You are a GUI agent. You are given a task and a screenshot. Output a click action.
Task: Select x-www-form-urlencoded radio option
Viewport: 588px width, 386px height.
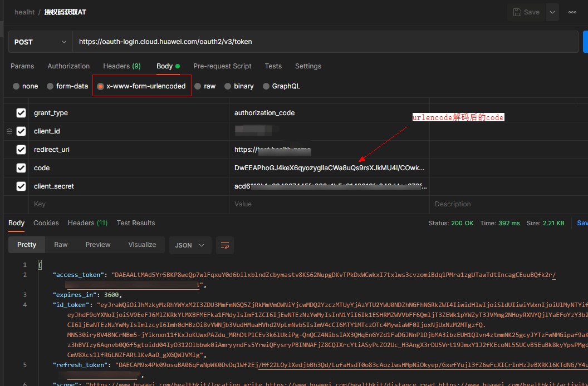point(100,86)
